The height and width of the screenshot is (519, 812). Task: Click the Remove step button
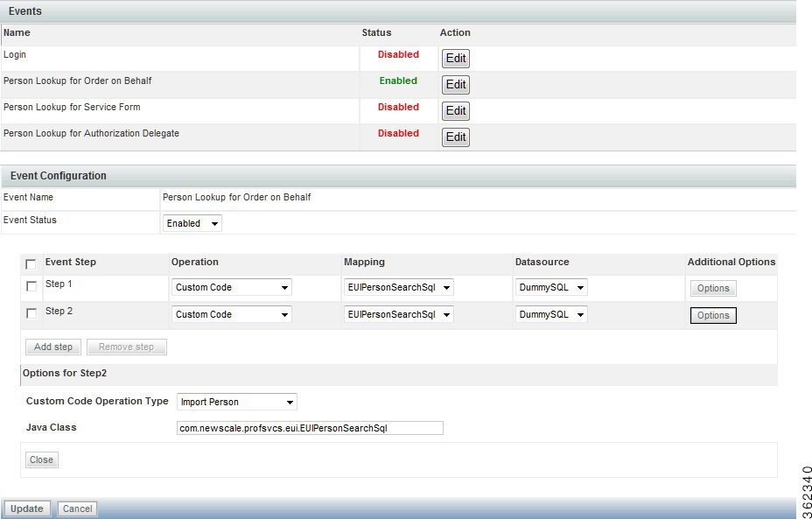[126, 347]
